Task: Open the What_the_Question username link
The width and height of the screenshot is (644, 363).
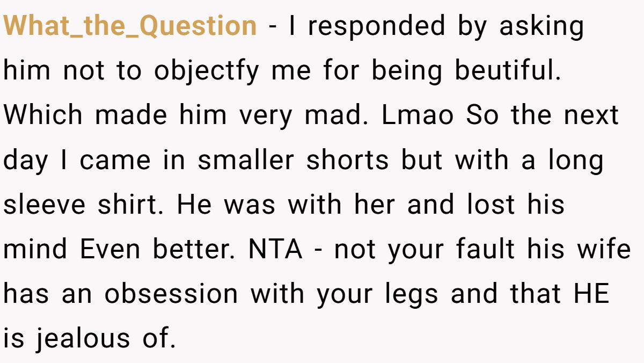Action: coord(130,26)
